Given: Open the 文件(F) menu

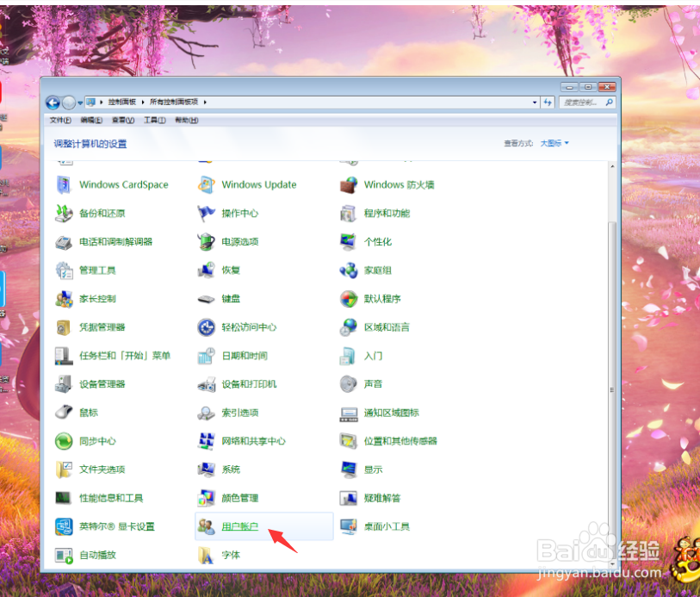Looking at the screenshot, I should click(x=60, y=120).
